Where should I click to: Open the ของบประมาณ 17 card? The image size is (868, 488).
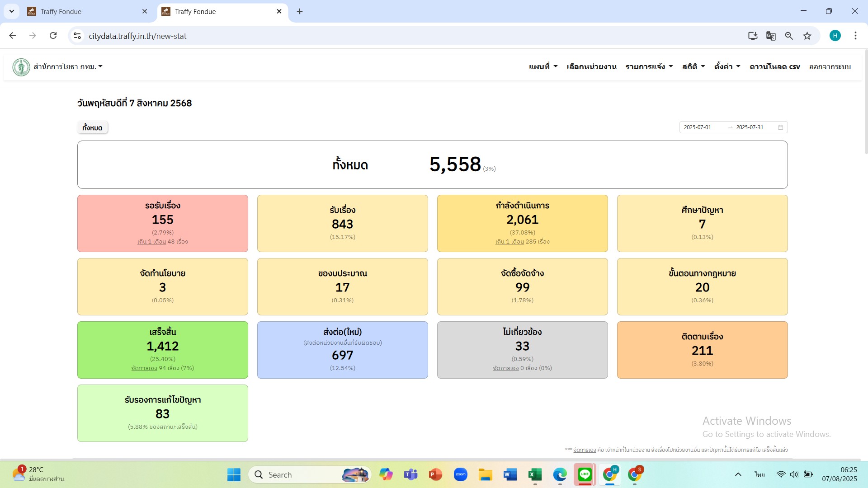tap(343, 286)
